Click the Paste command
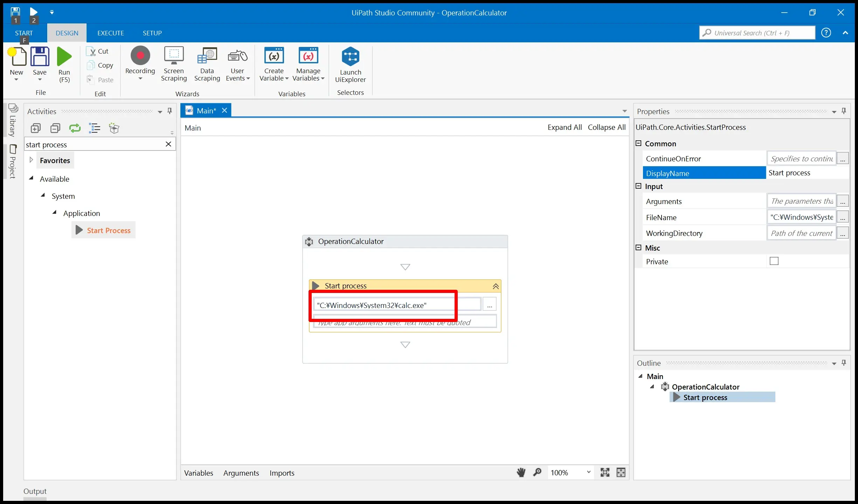Viewport: 858px width, 504px height. [100, 80]
